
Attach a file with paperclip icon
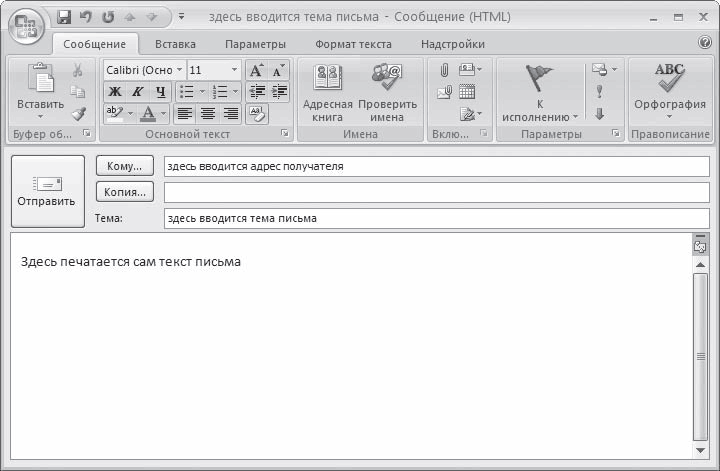click(x=444, y=70)
